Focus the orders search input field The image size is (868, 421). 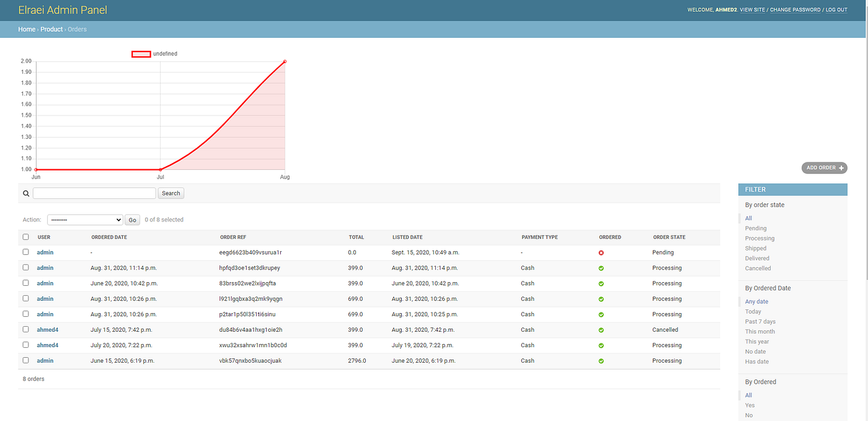tap(94, 193)
